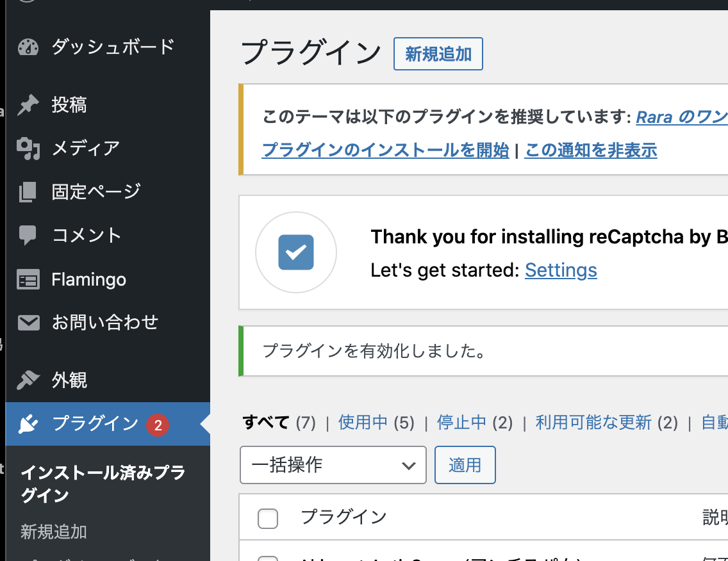Click the paintbrush icon for 外観
728x561 pixels.
28,380
